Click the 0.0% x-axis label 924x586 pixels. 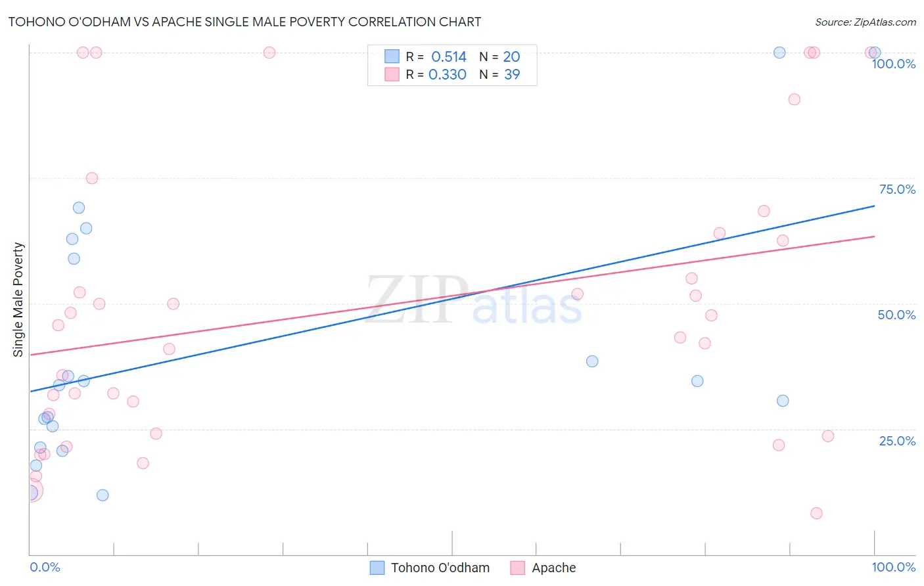pyautogui.click(x=45, y=567)
